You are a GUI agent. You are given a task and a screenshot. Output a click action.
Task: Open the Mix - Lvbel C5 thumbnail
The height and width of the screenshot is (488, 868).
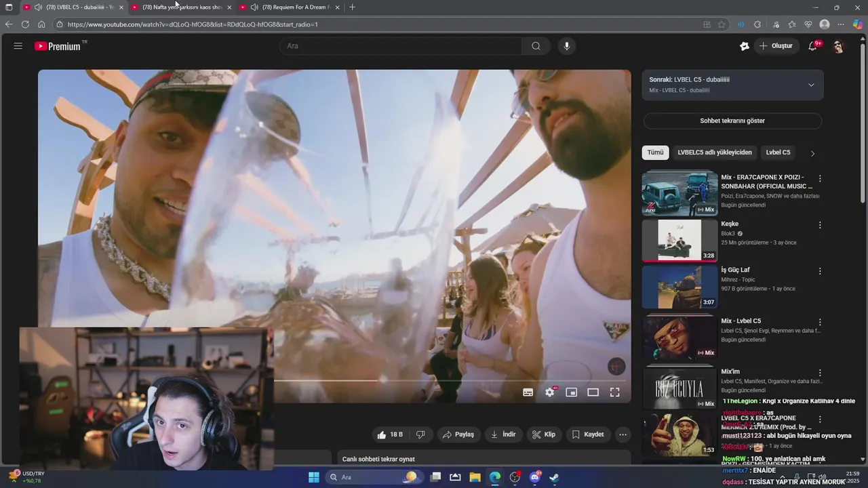click(679, 338)
